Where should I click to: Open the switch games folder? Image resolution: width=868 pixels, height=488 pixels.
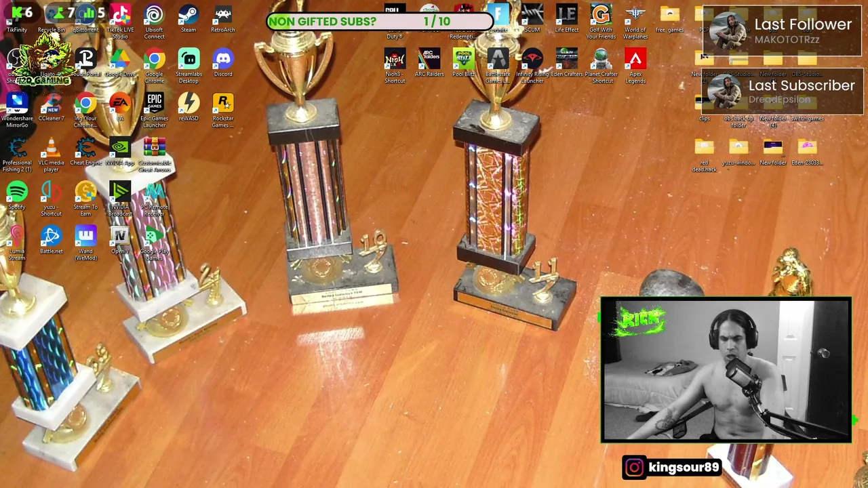807,107
